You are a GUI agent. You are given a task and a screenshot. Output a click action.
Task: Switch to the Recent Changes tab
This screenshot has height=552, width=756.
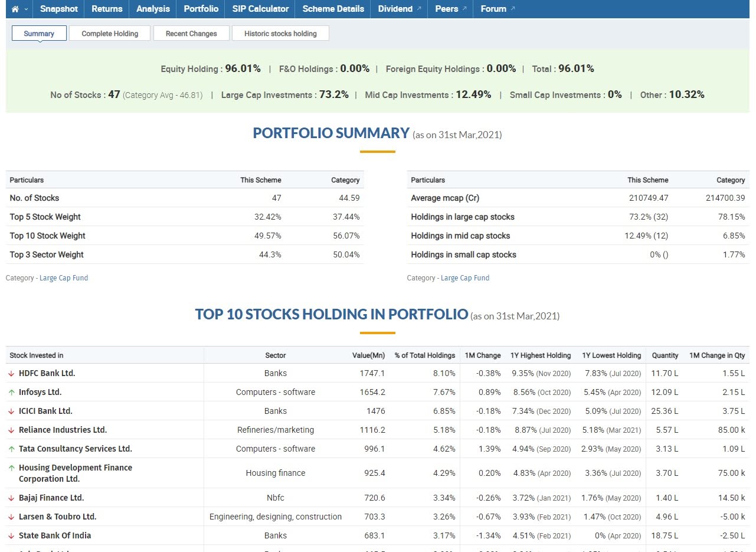pyautogui.click(x=191, y=34)
